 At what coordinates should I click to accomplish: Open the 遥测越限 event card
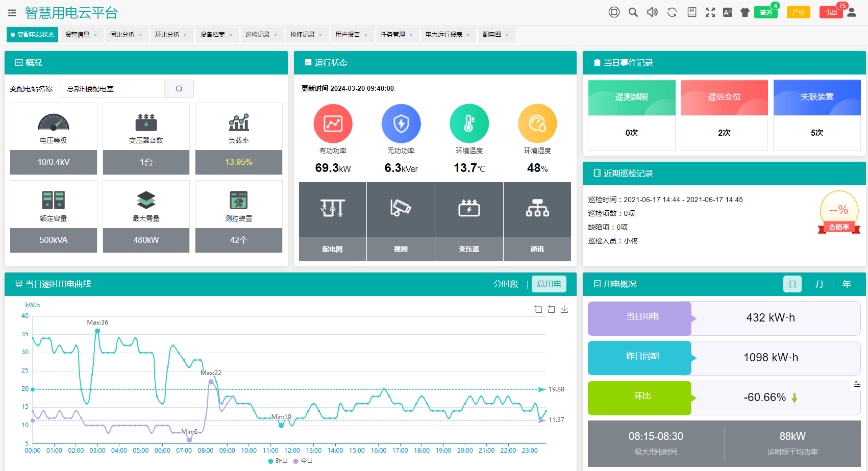click(632, 115)
